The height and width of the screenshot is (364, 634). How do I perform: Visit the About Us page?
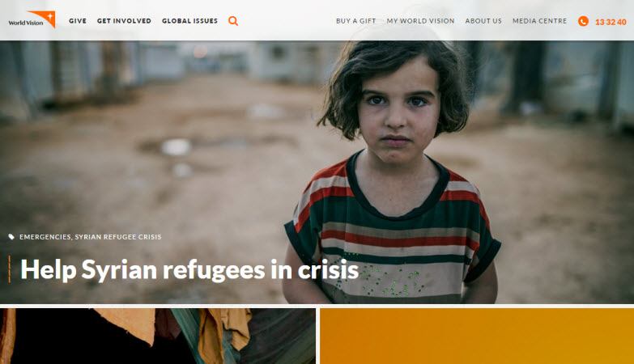(483, 21)
